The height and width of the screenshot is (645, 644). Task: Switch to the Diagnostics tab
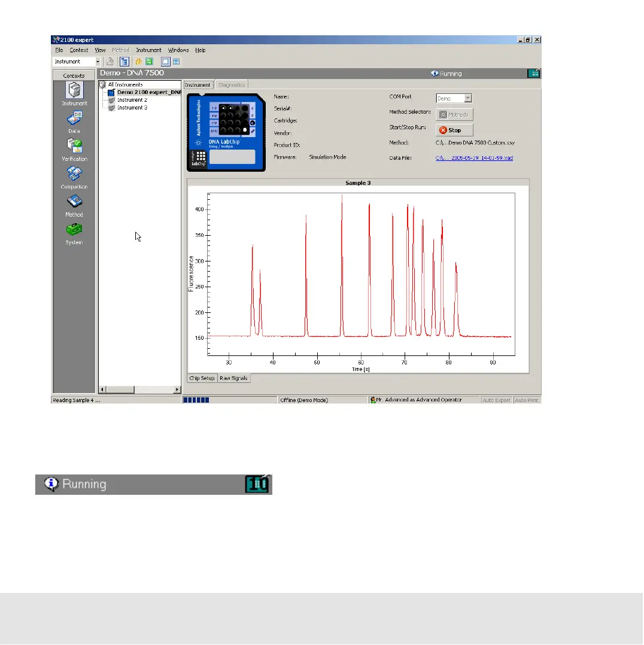point(232,85)
